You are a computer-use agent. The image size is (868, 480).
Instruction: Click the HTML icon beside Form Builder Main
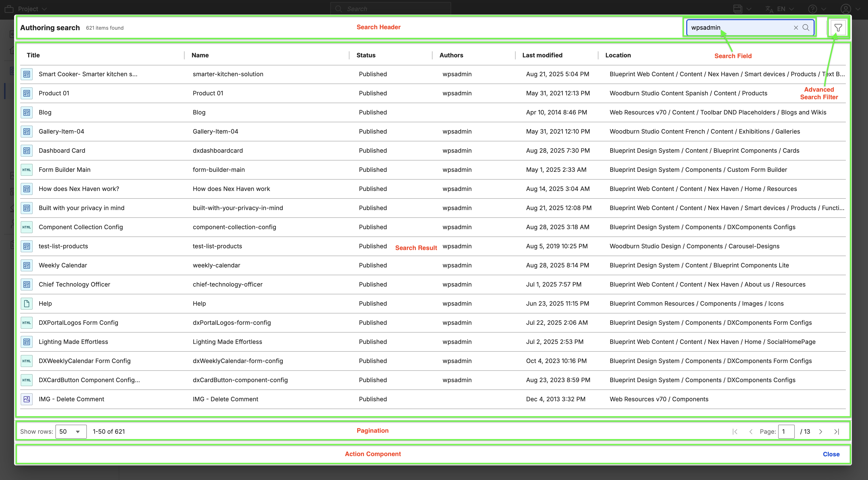(27, 170)
